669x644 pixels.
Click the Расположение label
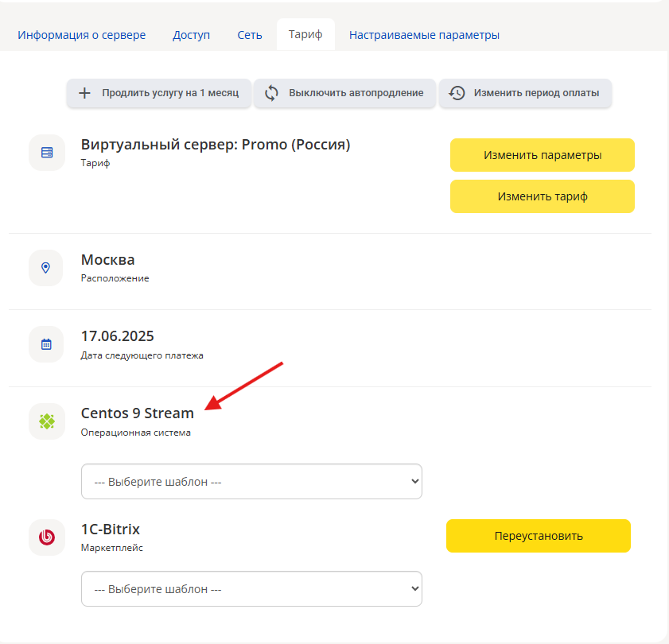(115, 278)
